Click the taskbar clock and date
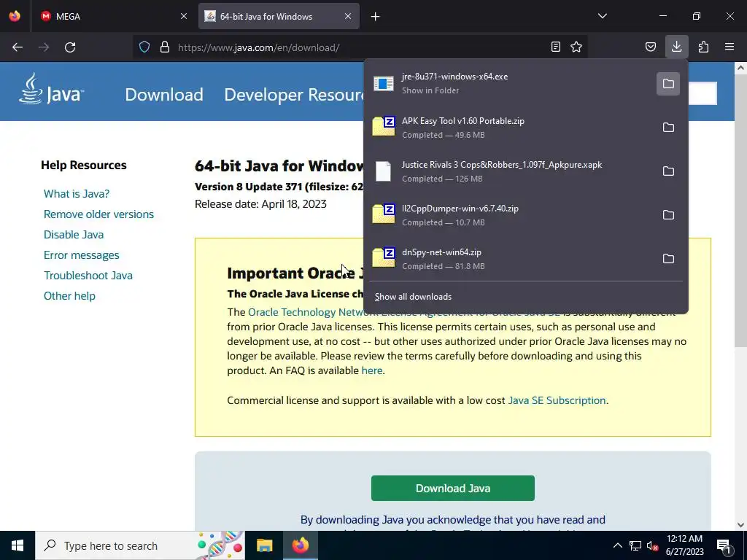This screenshot has width=747, height=560. coord(684,545)
